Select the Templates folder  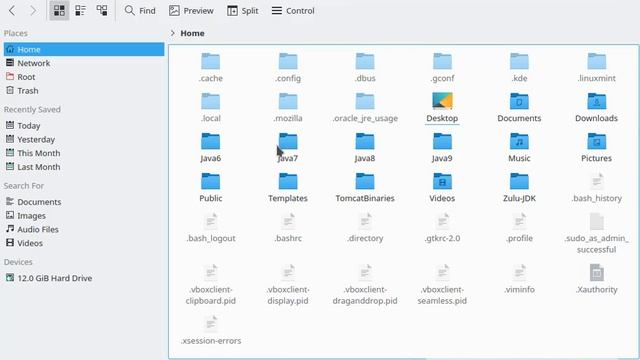(x=288, y=187)
